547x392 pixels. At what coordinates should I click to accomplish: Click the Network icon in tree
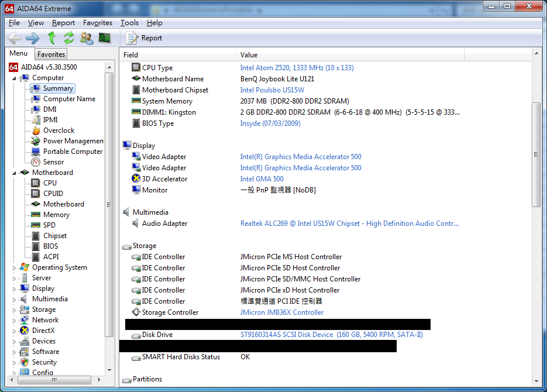pyautogui.click(x=25, y=320)
